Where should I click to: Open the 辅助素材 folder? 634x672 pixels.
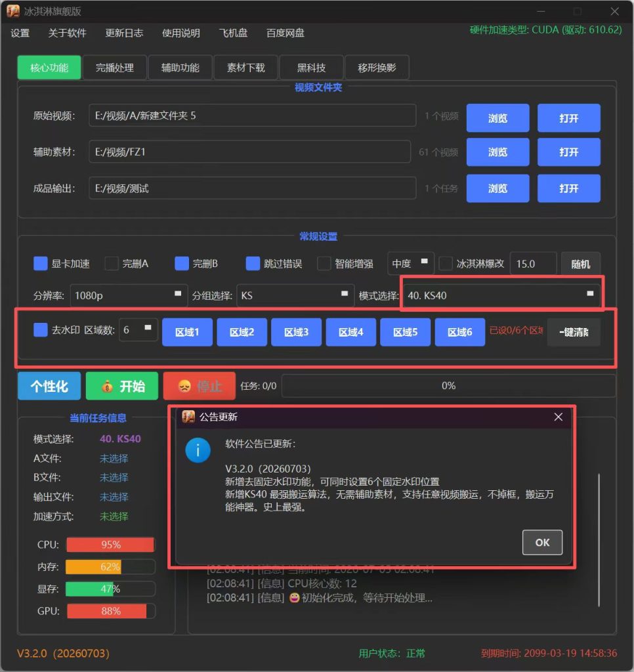569,152
